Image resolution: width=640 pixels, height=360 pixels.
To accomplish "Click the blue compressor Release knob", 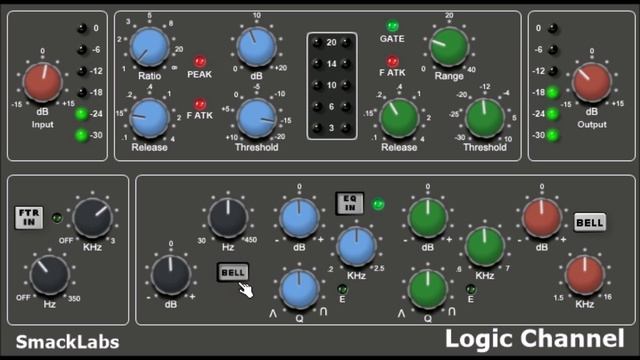I will pos(149,118).
